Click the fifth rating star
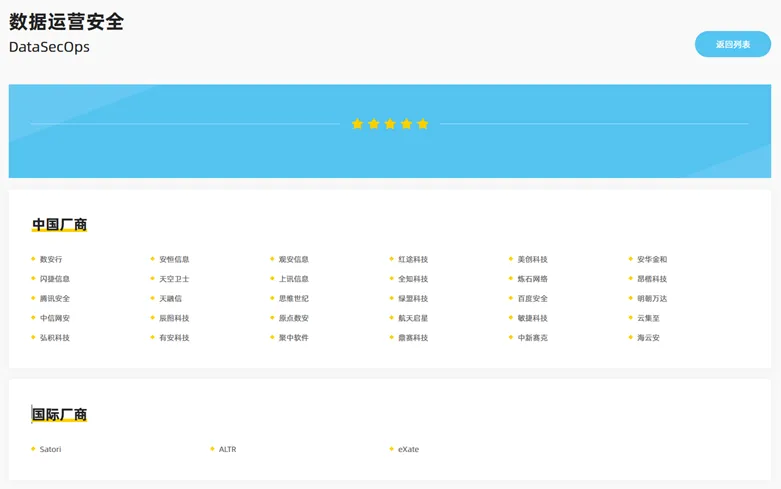Viewport: 781px width, 489px height. 422,124
